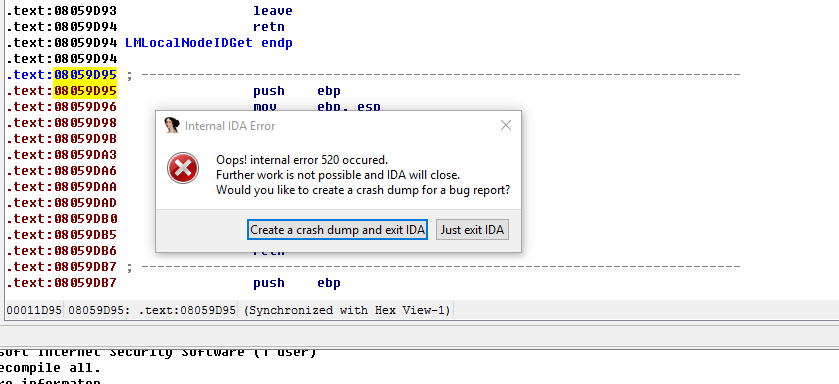Click address .text:08059DB5

click(62, 235)
